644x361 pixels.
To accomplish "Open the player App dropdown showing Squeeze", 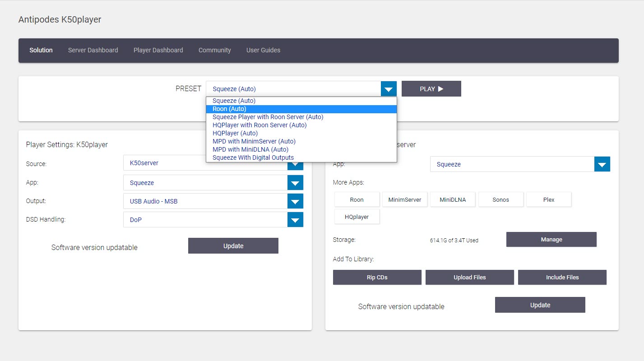I will (213, 183).
